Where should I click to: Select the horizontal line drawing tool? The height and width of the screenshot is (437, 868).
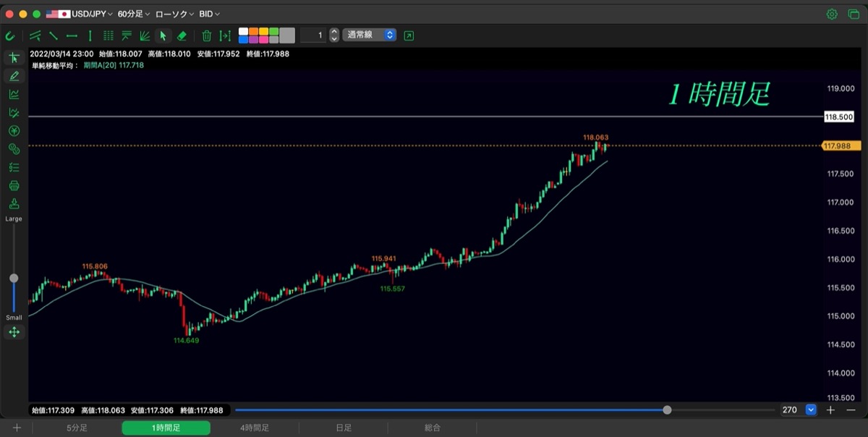[72, 35]
